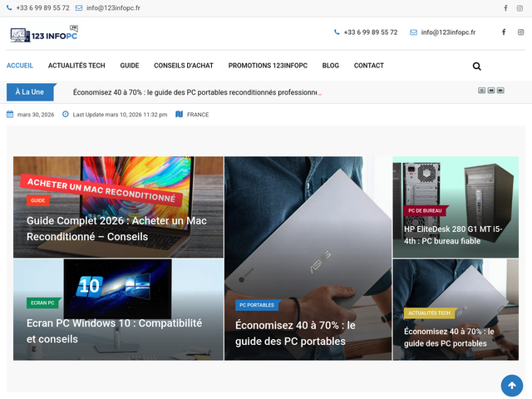
Task: Open Promotions 123InfoPC menu item
Action: pos(268,66)
